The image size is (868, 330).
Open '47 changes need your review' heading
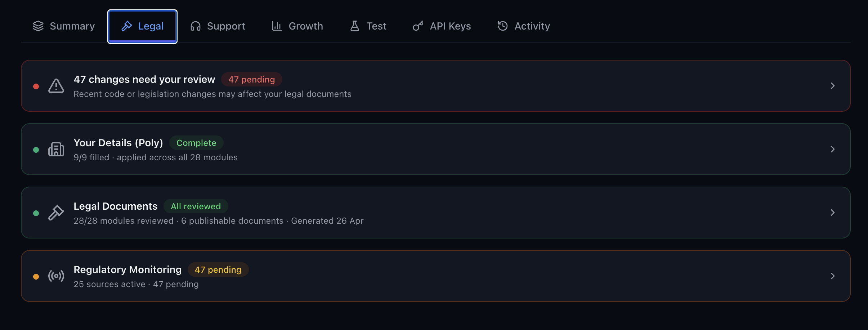pos(144,79)
